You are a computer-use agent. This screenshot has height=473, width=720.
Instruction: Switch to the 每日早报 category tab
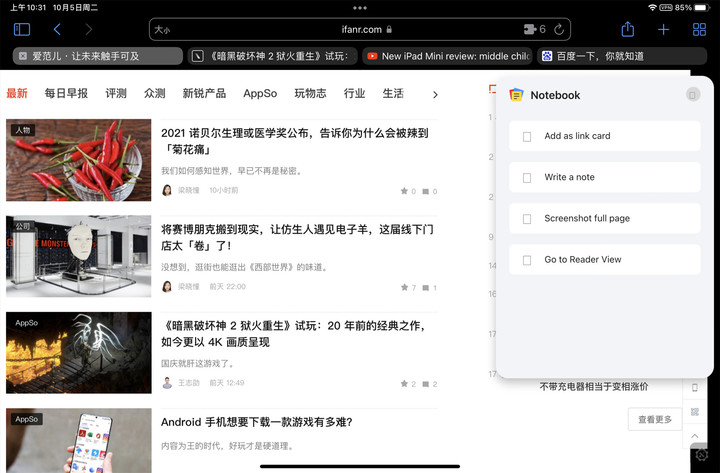pos(66,94)
